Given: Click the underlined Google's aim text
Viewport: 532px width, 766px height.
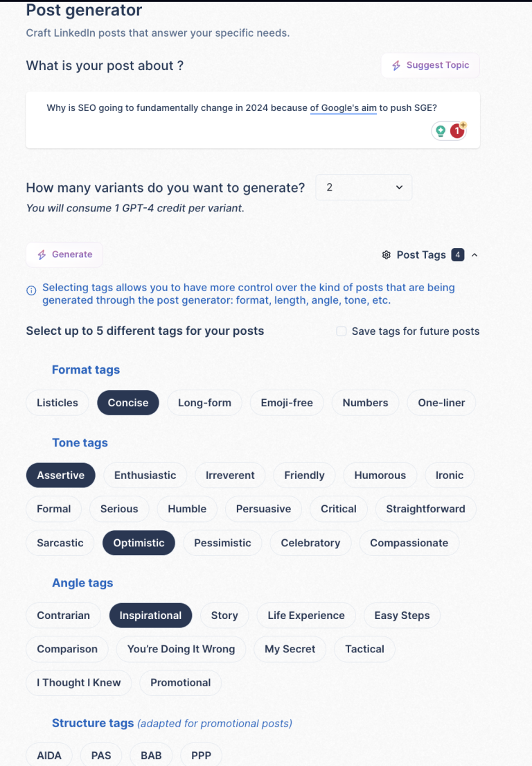Looking at the screenshot, I should [x=343, y=108].
